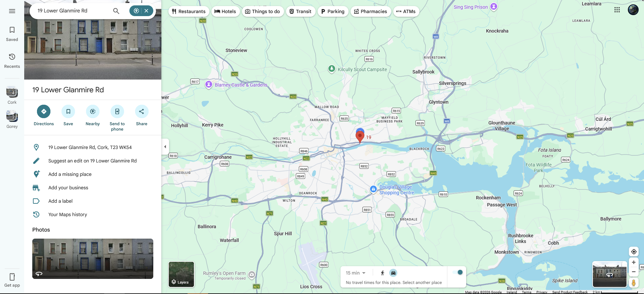Expand the 15 min duration dropdown
This screenshot has width=644, height=294.
click(x=356, y=273)
